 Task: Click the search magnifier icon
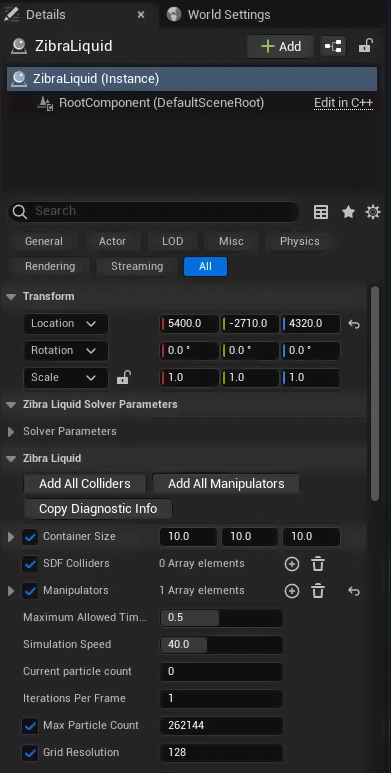(x=20, y=212)
